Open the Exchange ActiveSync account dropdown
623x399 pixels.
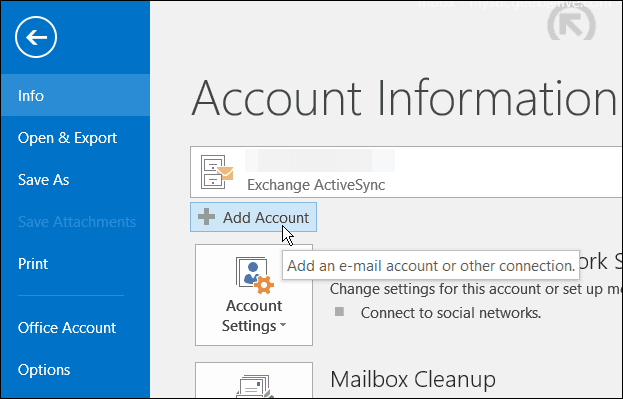[x=406, y=172]
